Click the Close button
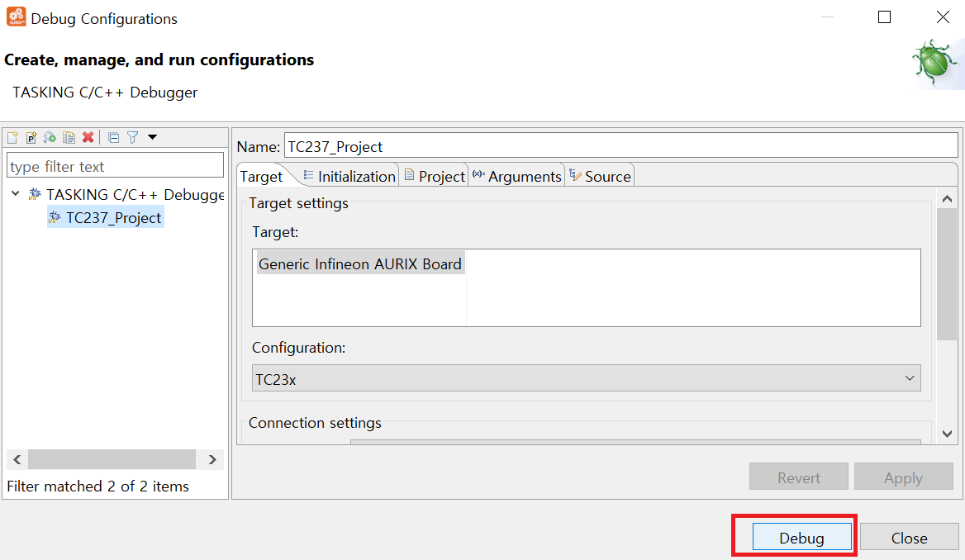This screenshot has width=965, height=560. pos(909,537)
